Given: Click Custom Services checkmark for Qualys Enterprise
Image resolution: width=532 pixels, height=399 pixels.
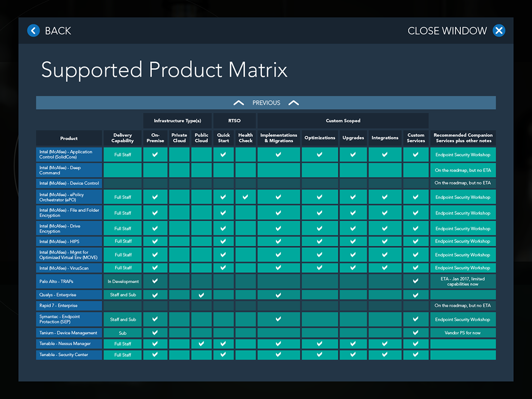Looking at the screenshot, I should 416,295.
